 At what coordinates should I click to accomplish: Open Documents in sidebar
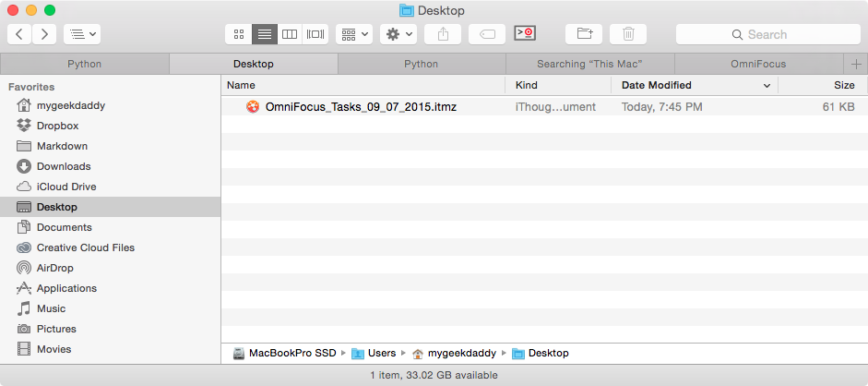point(111,227)
